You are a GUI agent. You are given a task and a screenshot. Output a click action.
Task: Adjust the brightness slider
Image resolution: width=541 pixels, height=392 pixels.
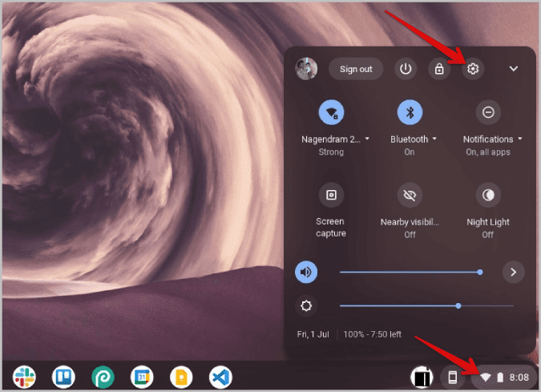(x=426, y=305)
